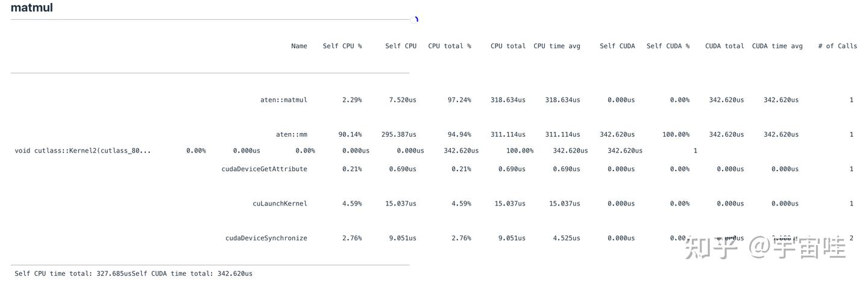868x282 pixels.
Task: Click the matmul section heading
Action: [x=32, y=8]
